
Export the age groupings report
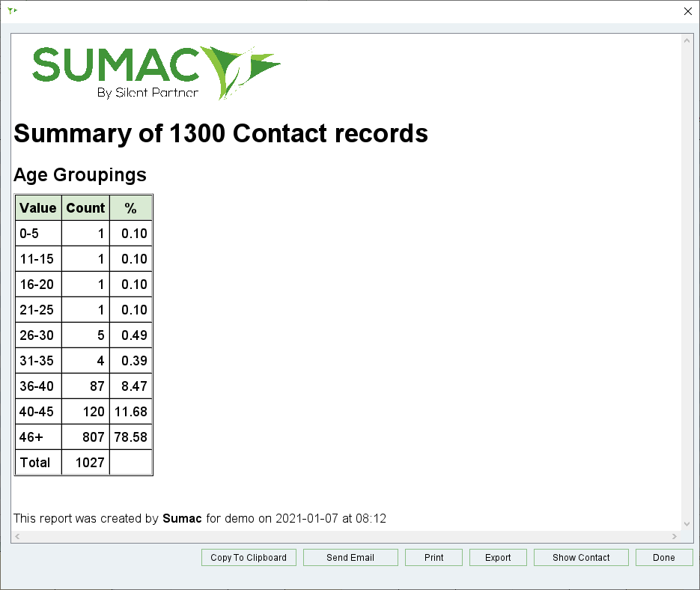point(498,557)
